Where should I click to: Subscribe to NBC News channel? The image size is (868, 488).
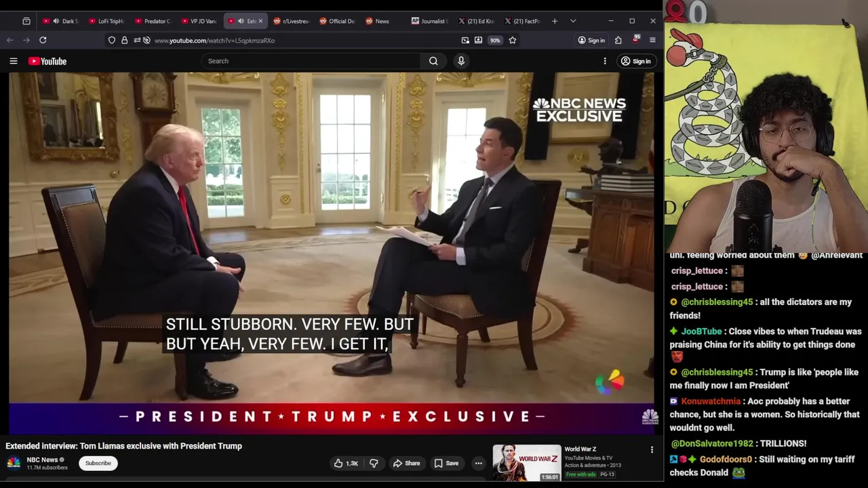[98, 463]
